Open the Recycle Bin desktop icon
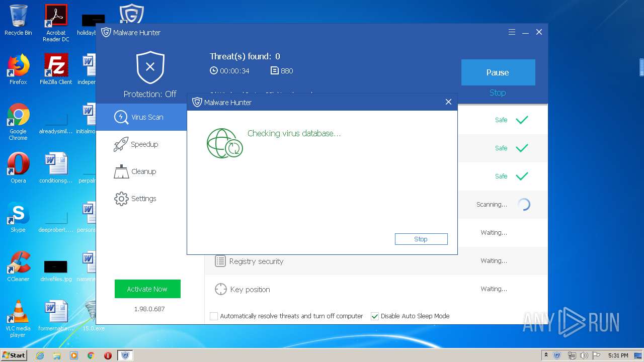Image resolution: width=644 pixels, height=362 pixels. click(x=18, y=20)
